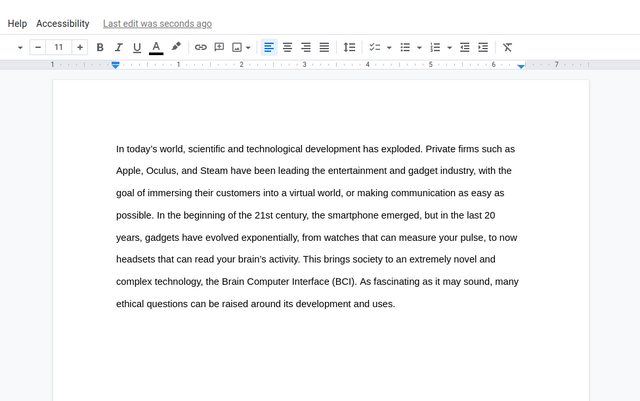Open 'Last edit was seconds ago' version history
This screenshot has width=640, height=401.
pyautogui.click(x=157, y=24)
